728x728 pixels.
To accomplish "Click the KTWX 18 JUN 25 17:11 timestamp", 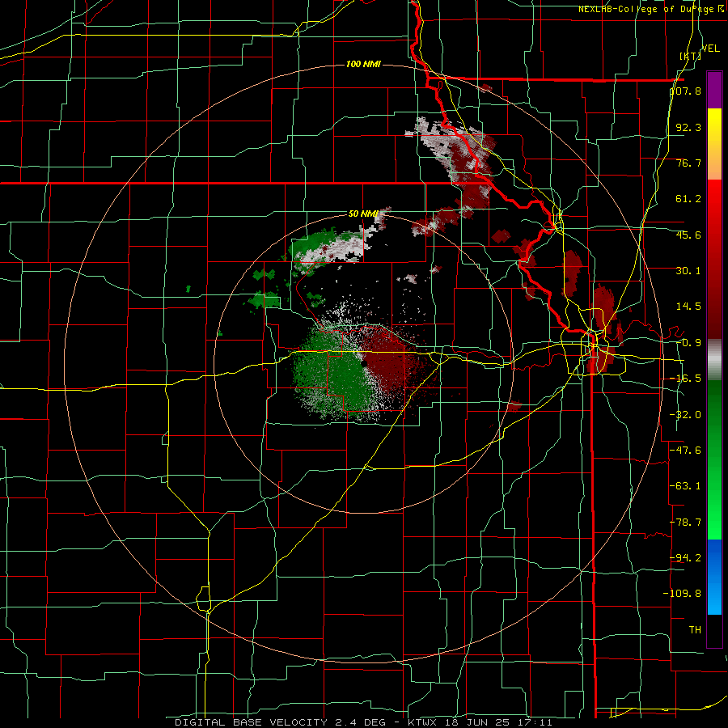I will pos(480,722).
